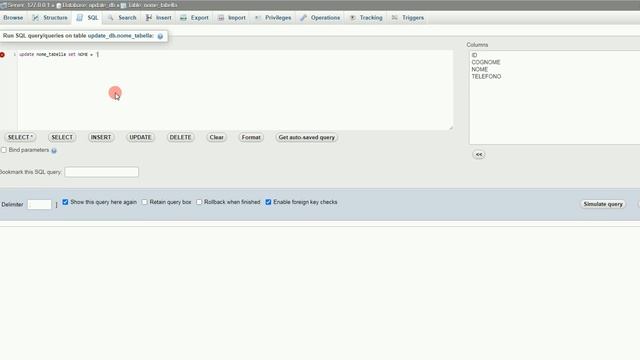The width and height of the screenshot is (640, 360).
Task: Open the server breadcrumb link
Action: pos(29,5)
